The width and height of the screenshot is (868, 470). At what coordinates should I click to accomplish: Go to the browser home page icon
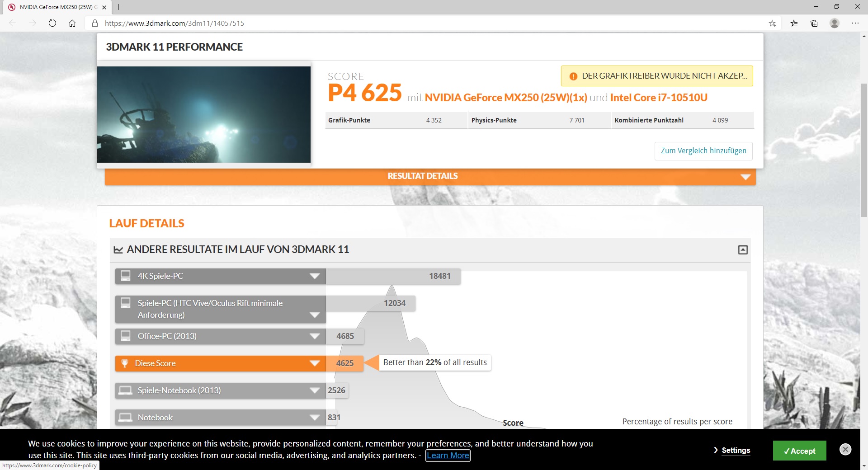72,23
